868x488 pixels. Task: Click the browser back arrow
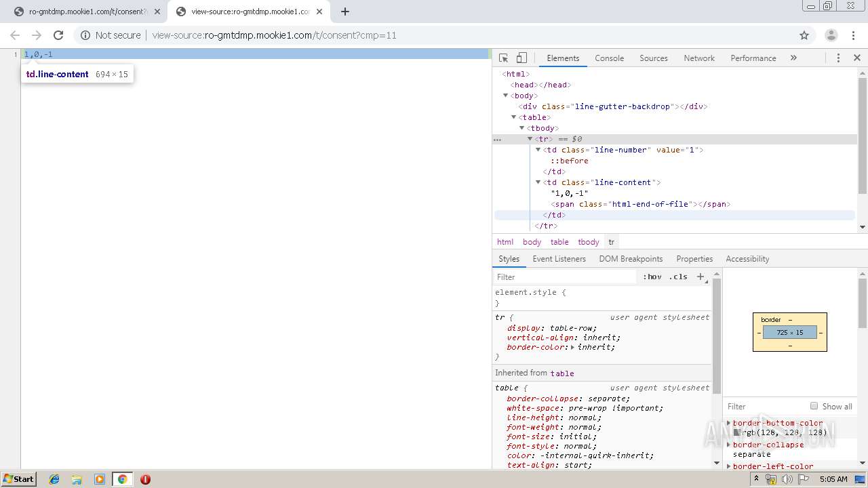(15, 35)
